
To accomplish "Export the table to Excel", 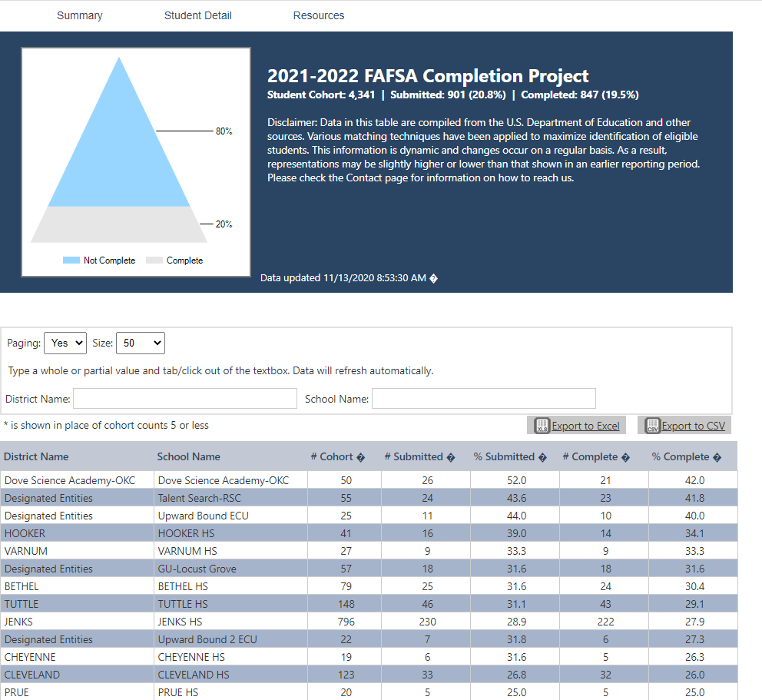I will (576, 426).
